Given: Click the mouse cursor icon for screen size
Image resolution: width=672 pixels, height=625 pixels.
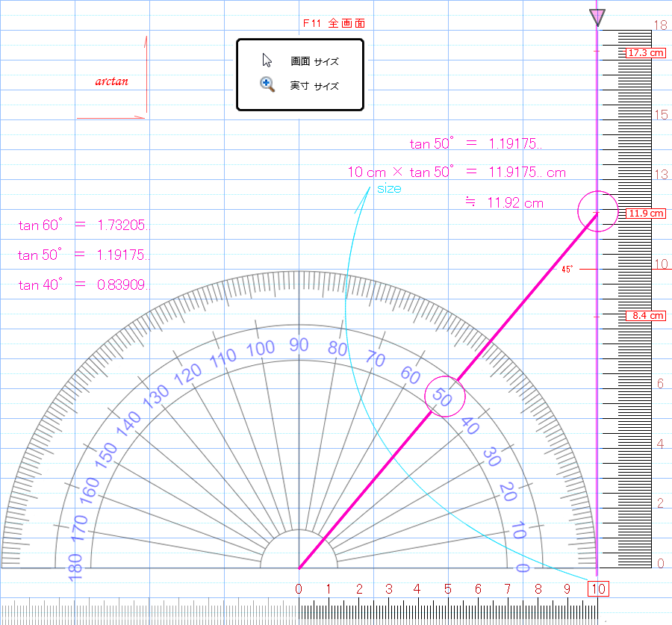Looking at the screenshot, I should point(267,60).
